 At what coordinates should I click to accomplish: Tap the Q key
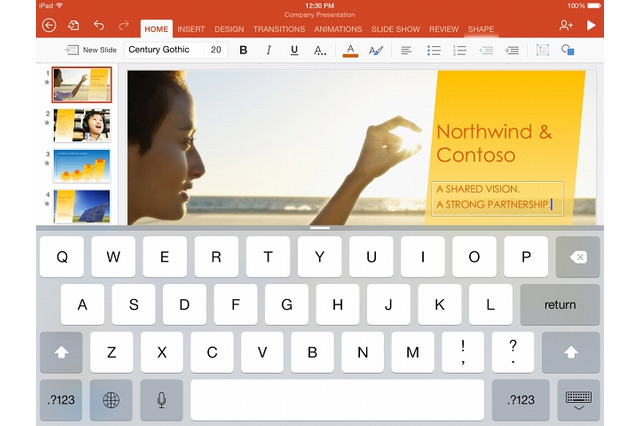tap(62, 257)
